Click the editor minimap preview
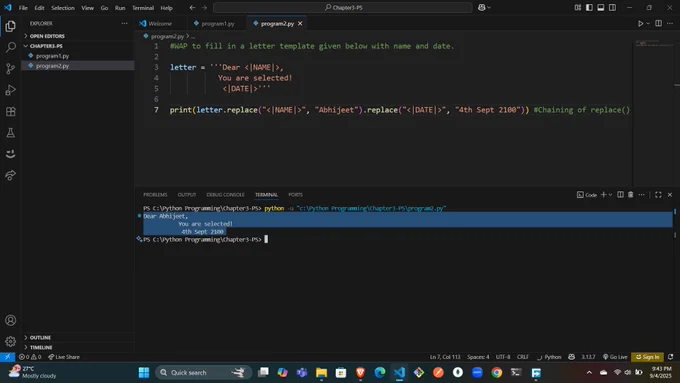680x383 pixels. pyautogui.click(x=653, y=44)
